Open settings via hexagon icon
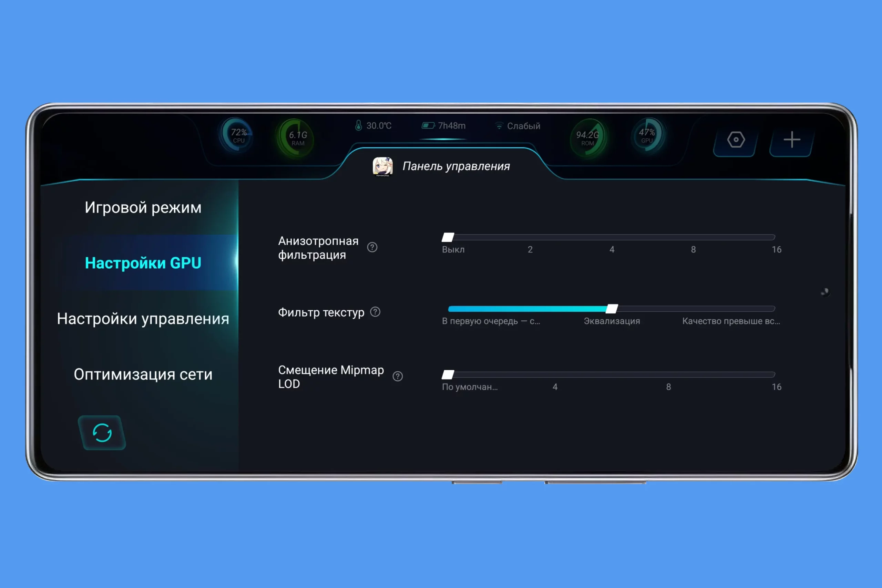882x588 pixels. (x=736, y=140)
